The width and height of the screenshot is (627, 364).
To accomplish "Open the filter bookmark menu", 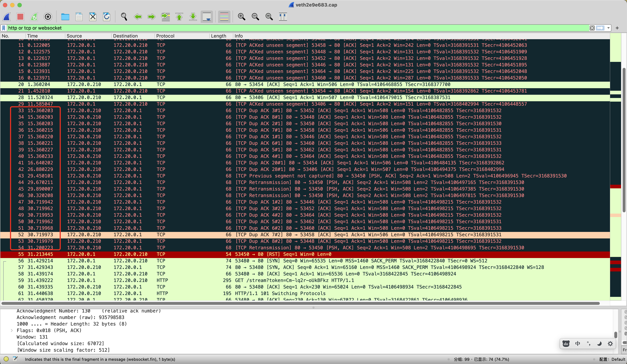I will [x=4, y=28].
